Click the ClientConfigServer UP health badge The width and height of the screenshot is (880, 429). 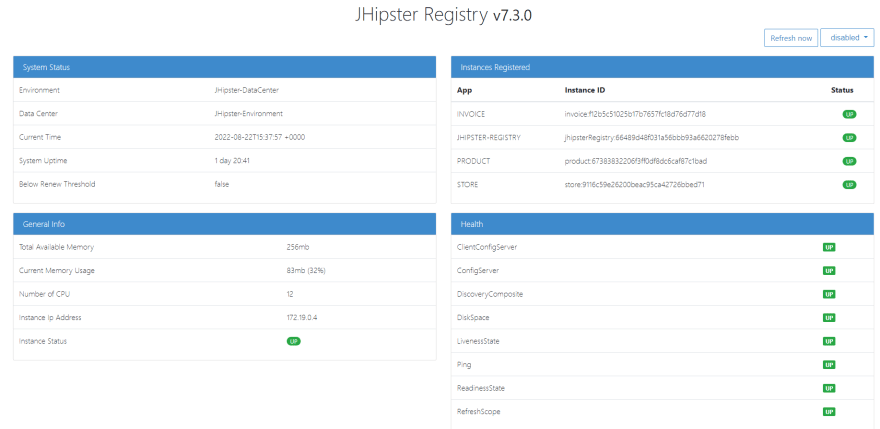point(829,247)
